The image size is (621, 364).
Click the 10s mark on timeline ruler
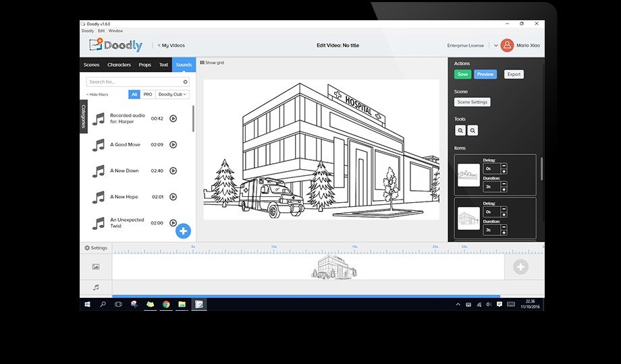(x=273, y=247)
